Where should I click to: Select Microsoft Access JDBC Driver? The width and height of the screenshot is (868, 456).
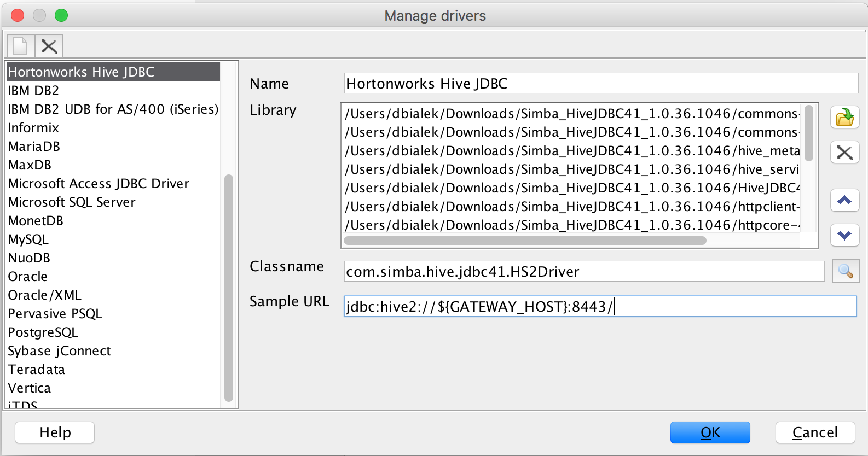(x=113, y=183)
